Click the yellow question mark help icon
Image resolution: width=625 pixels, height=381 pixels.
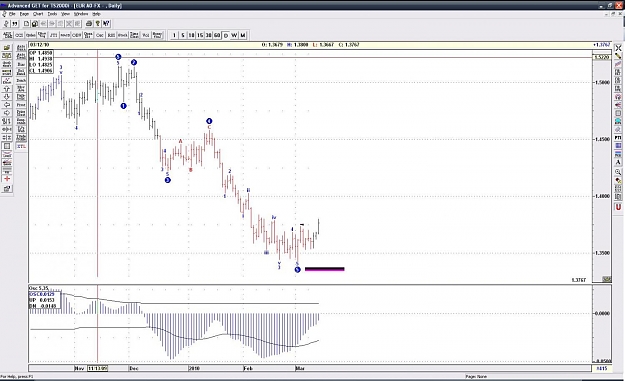pos(97,24)
